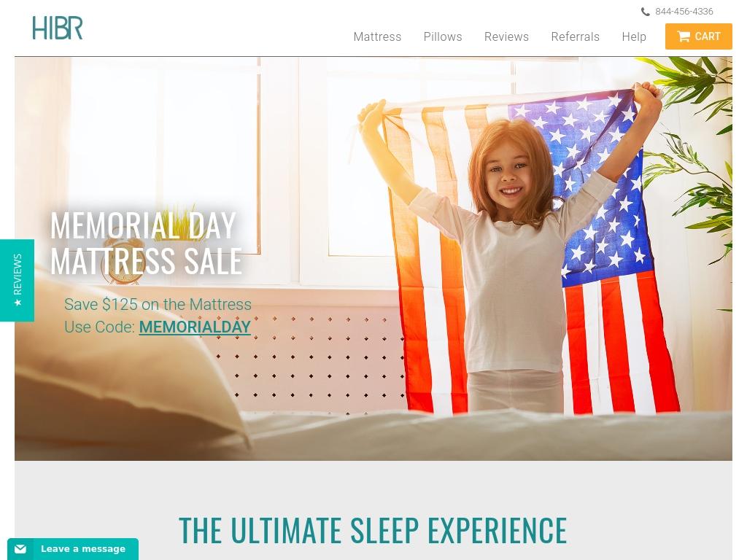
Task: Select the Referrals nav link
Action: (575, 36)
